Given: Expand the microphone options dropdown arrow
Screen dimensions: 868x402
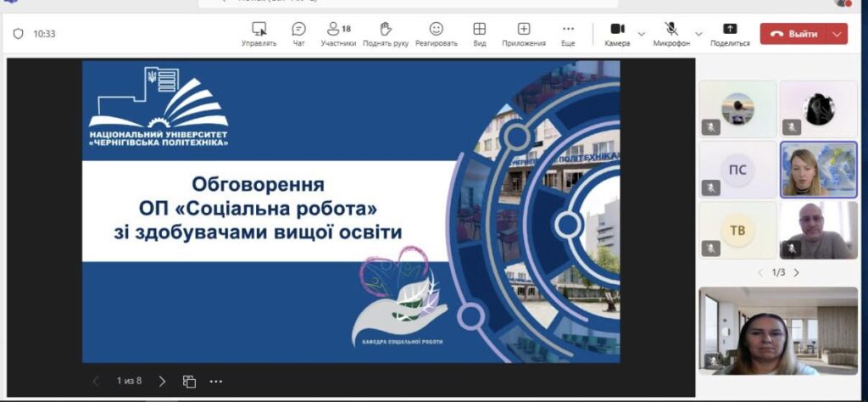Looking at the screenshot, I should 698,34.
